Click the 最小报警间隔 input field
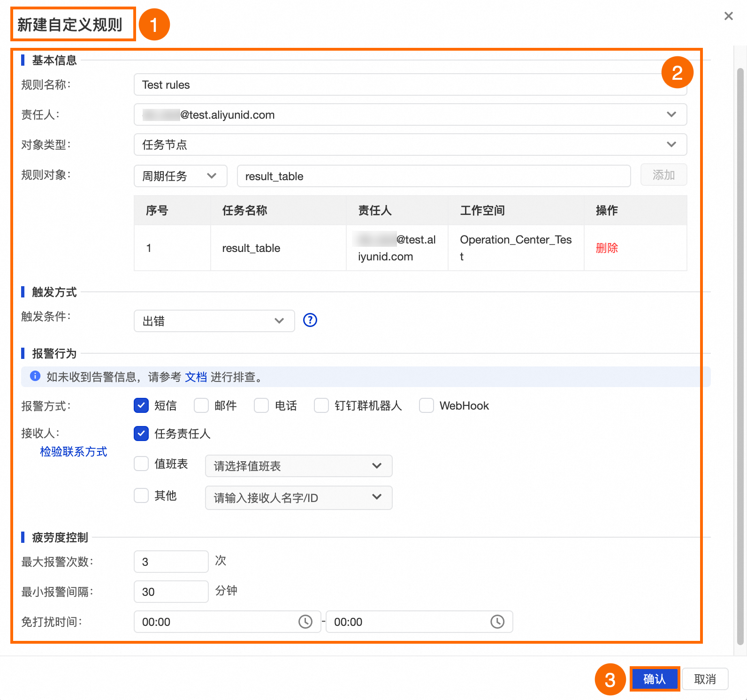 click(x=171, y=592)
